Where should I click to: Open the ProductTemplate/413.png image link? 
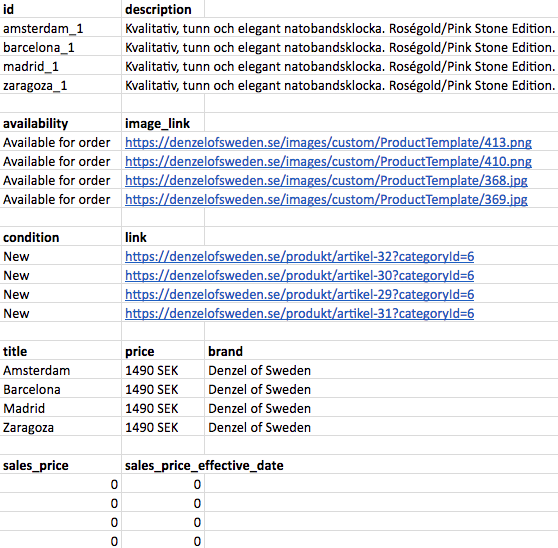coord(328,143)
